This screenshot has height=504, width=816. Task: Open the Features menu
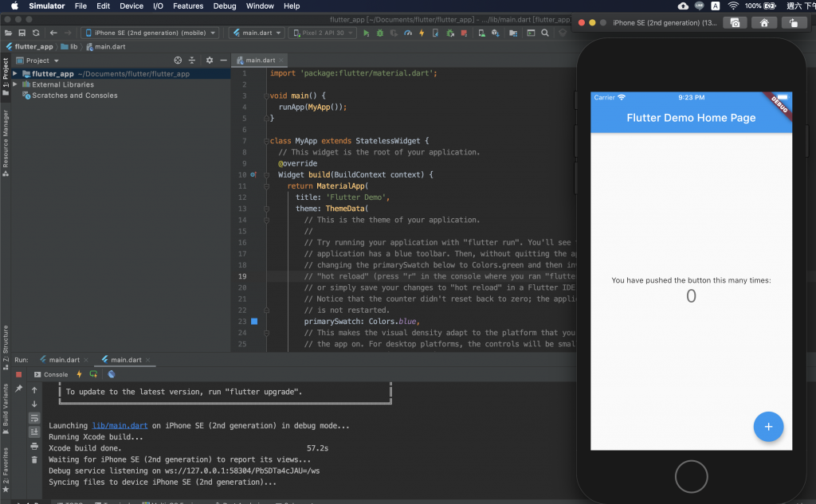(188, 6)
